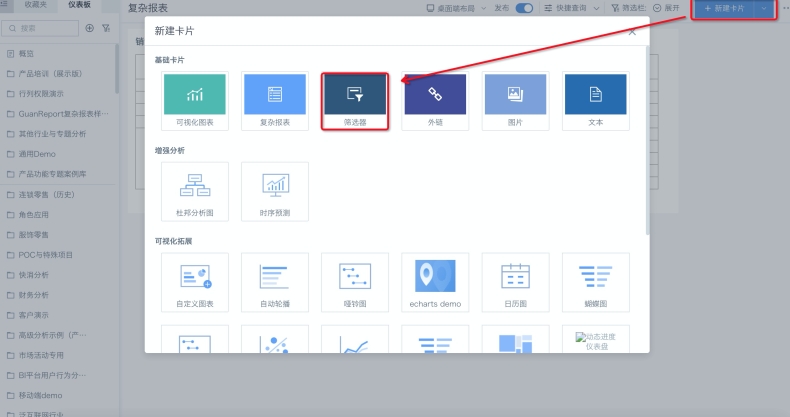Pick the 图片 image card
Image resolution: width=790 pixels, height=417 pixels.
[515, 100]
